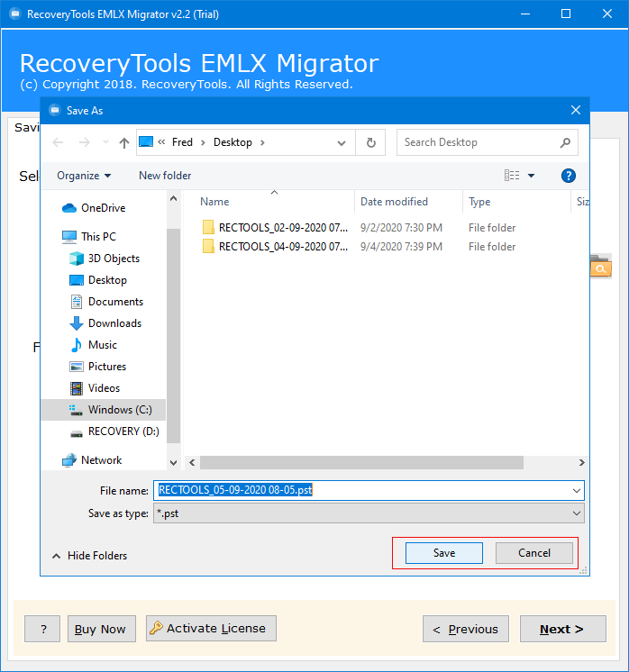This screenshot has width=629, height=672.
Task: Create a New folder
Action: [x=165, y=176]
